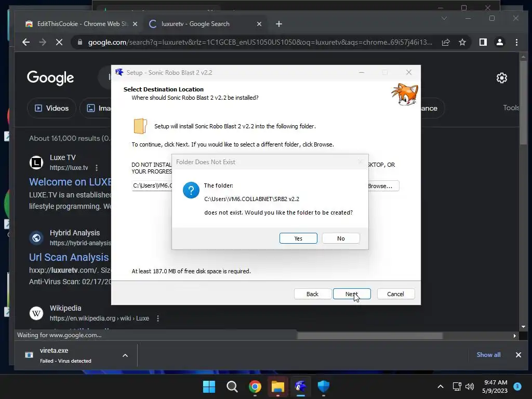Expand vireta.exe download options chevron
The width and height of the screenshot is (532, 399).
click(x=125, y=355)
